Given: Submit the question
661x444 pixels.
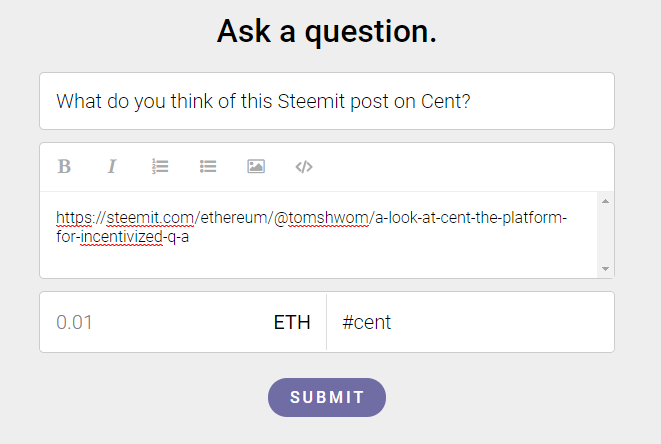Looking at the screenshot, I should pos(327,397).
